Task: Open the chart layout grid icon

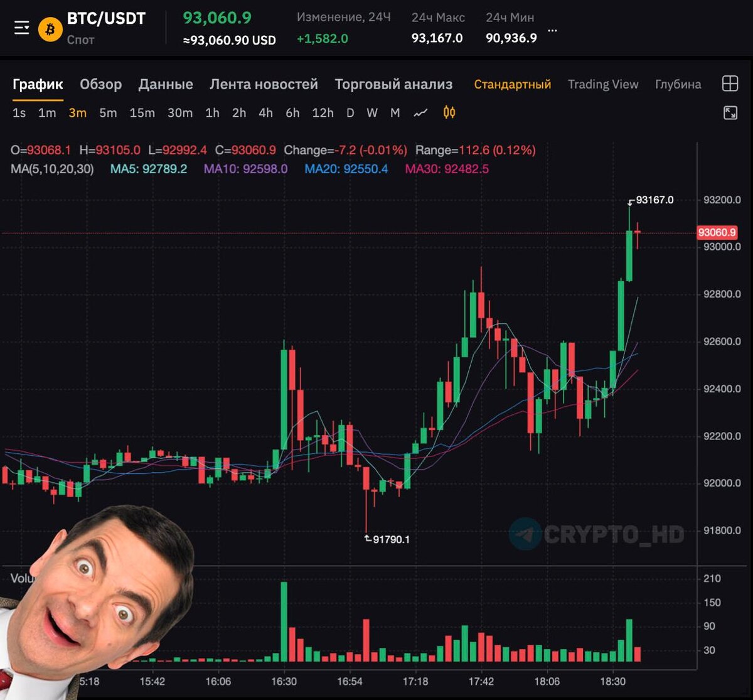Action: click(x=730, y=83)
